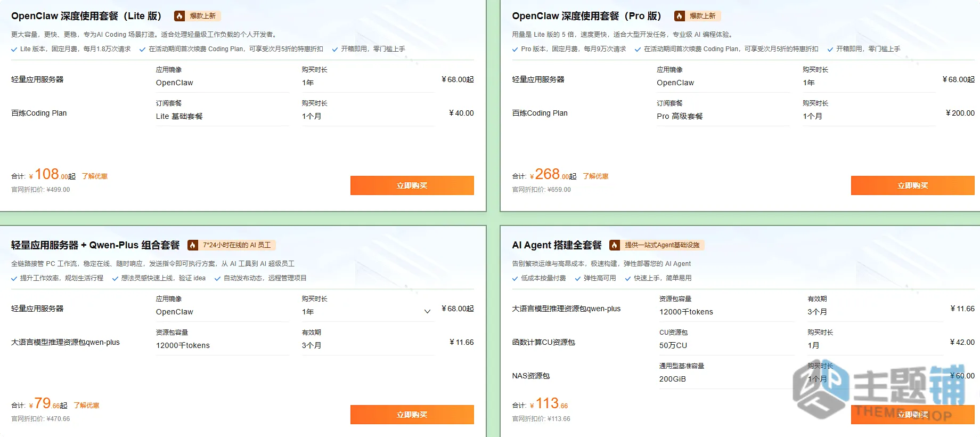Click the 'AI Agent 搭建全套餐' heading
This screenshot has height=437, width=980.
pyautogui.click(x=557, y=245)
